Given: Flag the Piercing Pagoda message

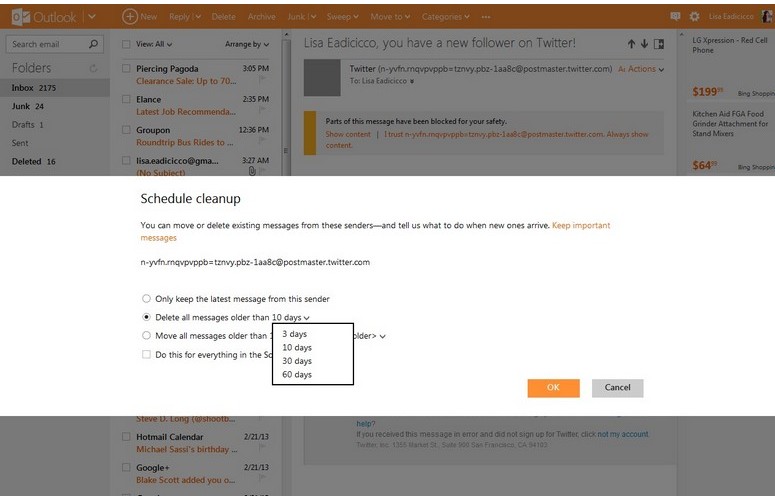Looking at the screenshot, I should [x=262, y=79].
